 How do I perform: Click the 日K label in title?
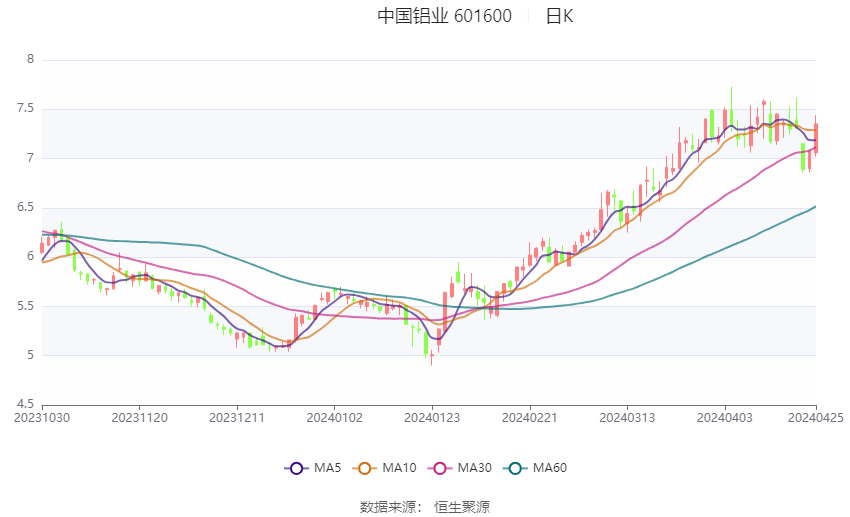coord(559,16)
